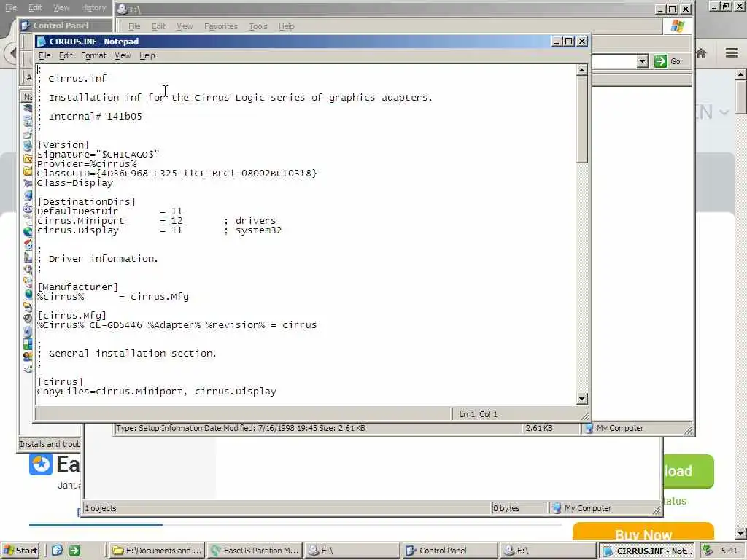747x560 pixels.
Task: Open Notepad's Format menu
Action: (93, 55)
